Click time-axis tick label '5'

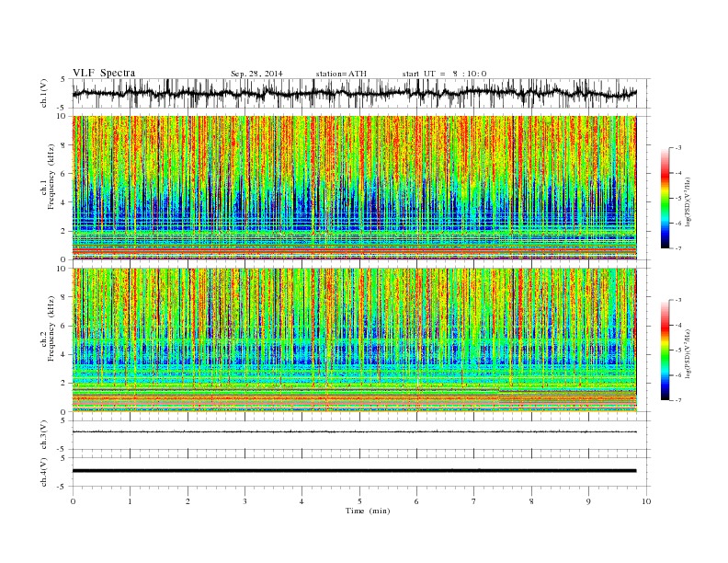359,501
